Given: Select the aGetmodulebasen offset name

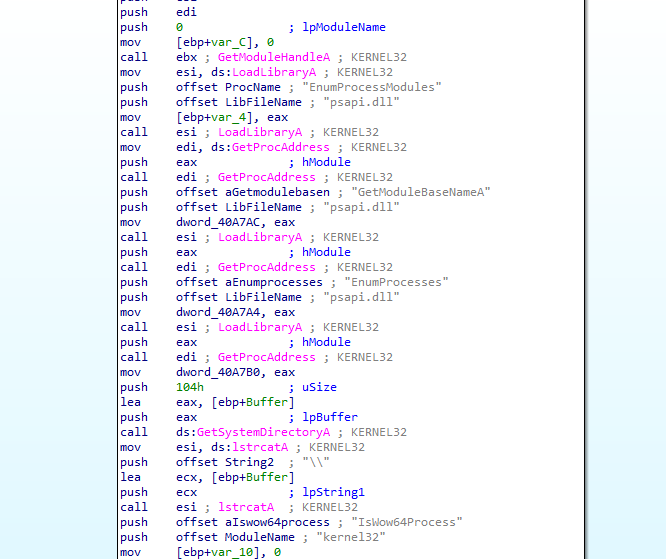Looking at the screenshot, I should point(277,192).
